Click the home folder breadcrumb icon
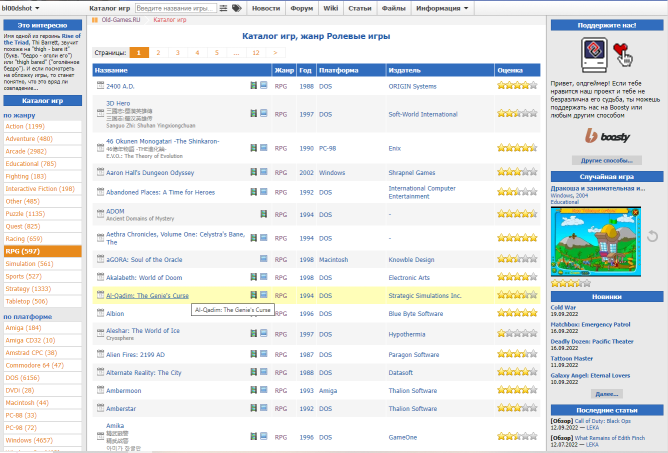The width and height of the screenshot is (668, 453). (95, 20)
